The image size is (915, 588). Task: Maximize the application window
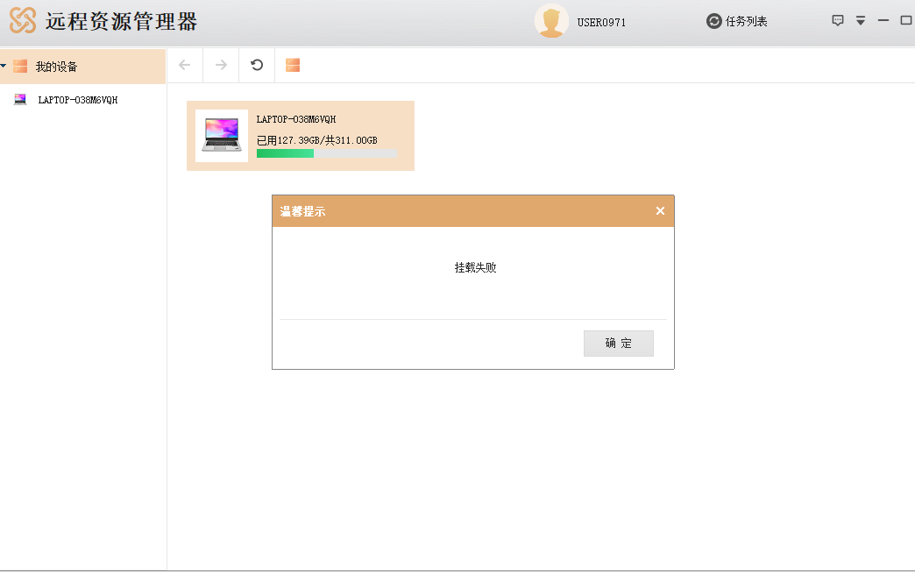pyautogui.click(x=906, y=21)
